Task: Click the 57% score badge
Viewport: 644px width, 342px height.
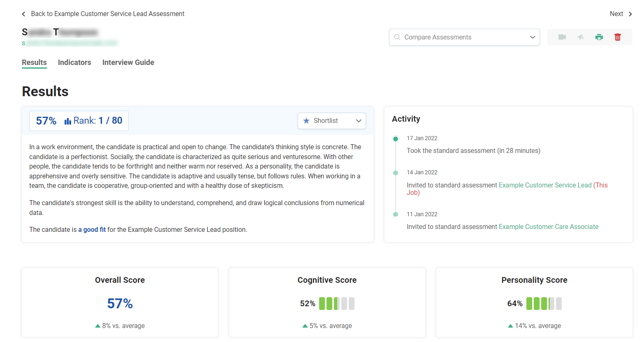Action: tap(45, 120)
